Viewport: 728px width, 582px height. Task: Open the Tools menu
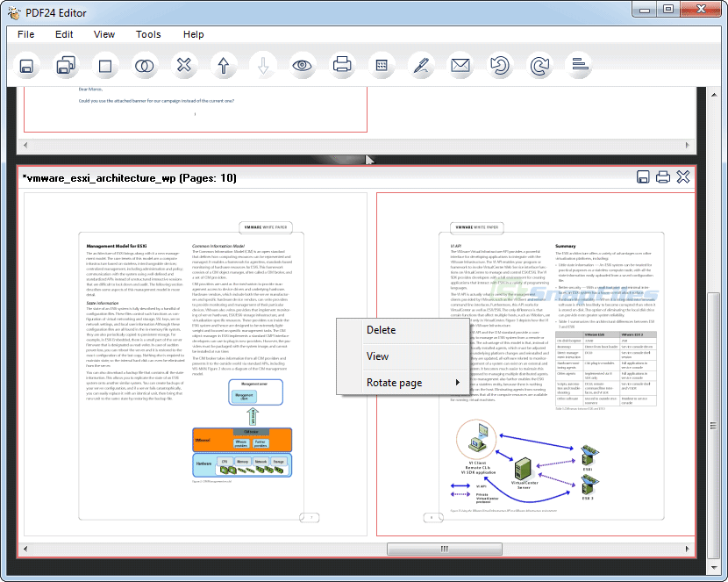[148, 34]
